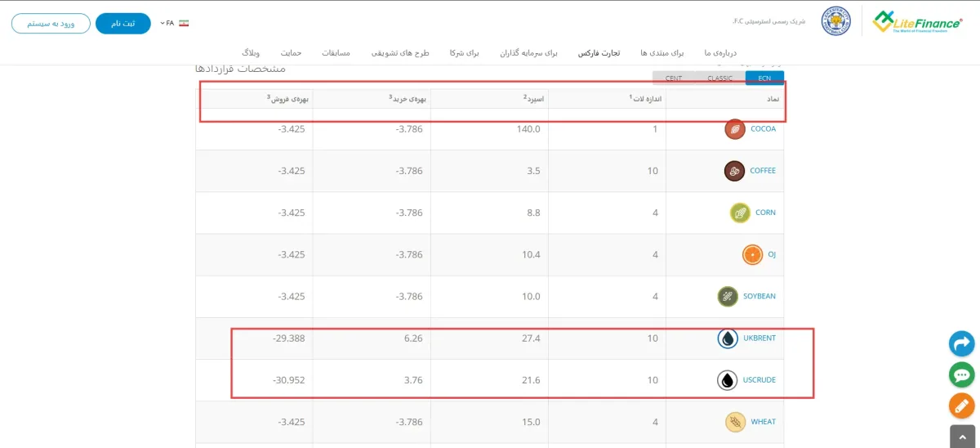This screenshot has width=980, height=448.
Task: Click the ثبت نام register button
Action: (123, 23)
